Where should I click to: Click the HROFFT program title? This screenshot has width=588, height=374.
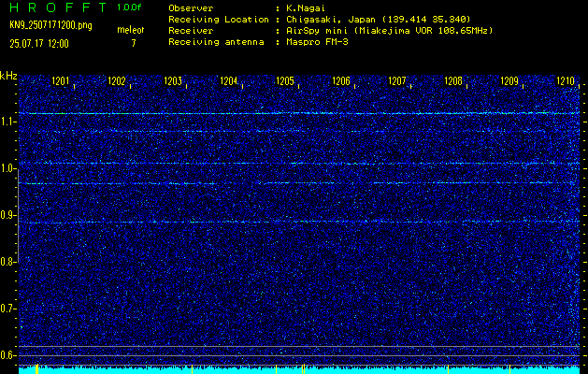(x=58, y=7)
